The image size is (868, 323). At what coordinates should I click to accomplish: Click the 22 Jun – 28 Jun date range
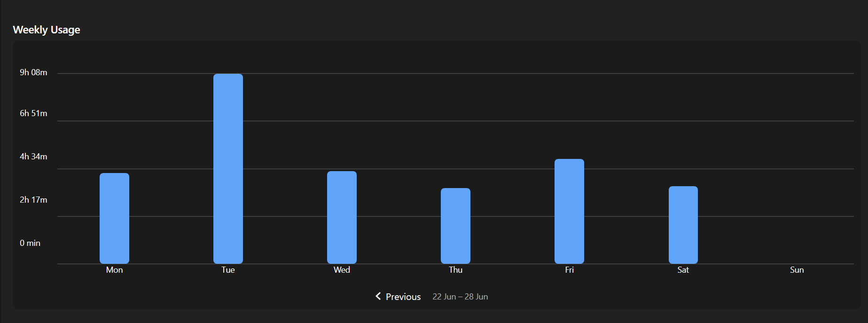coord(460,297)
